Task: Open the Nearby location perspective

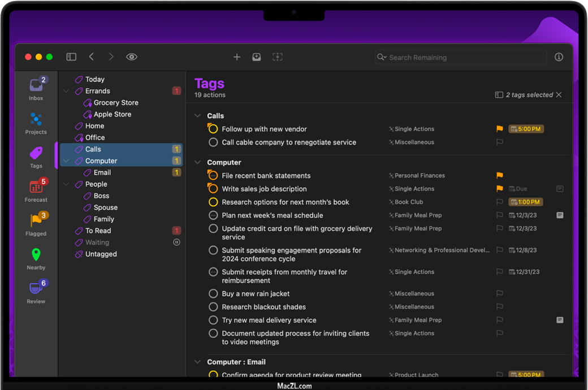Action: [36, 257]
